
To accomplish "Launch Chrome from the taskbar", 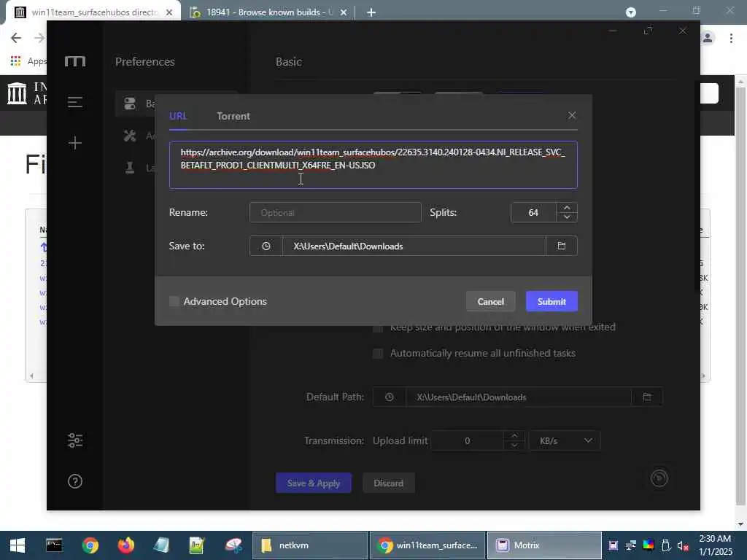I will pos(90,545).
